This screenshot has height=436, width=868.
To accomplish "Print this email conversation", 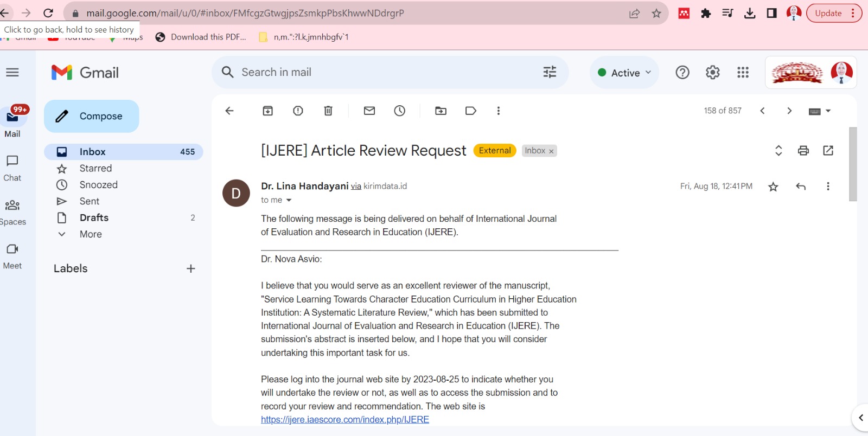I will click(803, 151).
